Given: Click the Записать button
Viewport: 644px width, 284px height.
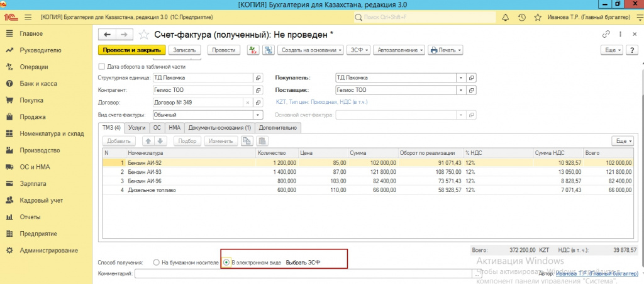Looking at the screenshot, I should 185,50.
